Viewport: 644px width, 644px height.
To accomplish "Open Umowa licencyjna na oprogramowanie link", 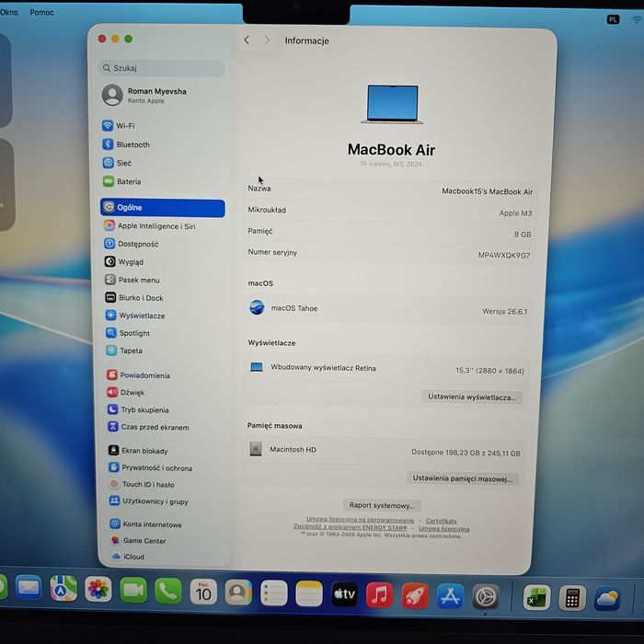I will 361,520.
